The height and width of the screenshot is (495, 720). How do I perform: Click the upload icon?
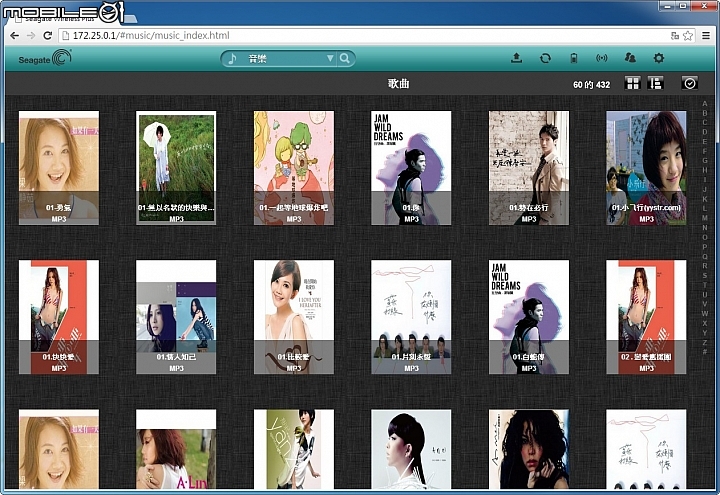tap(517, 58)
